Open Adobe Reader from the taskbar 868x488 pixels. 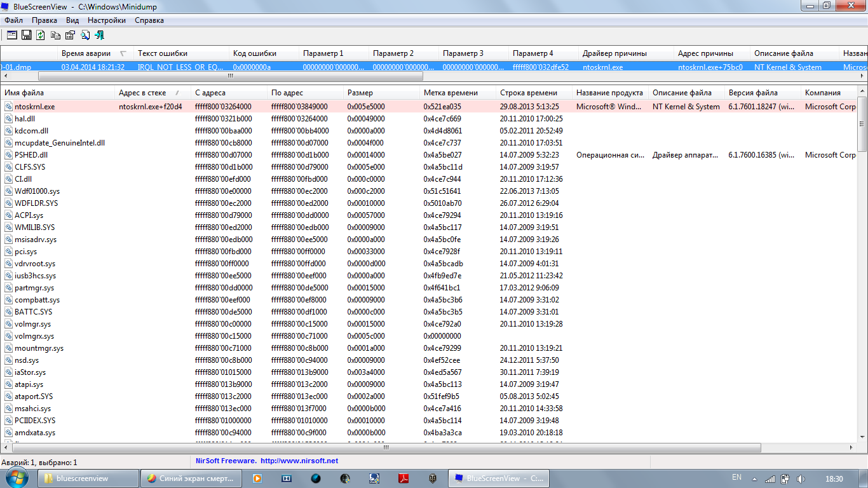[x=403, y=478]
